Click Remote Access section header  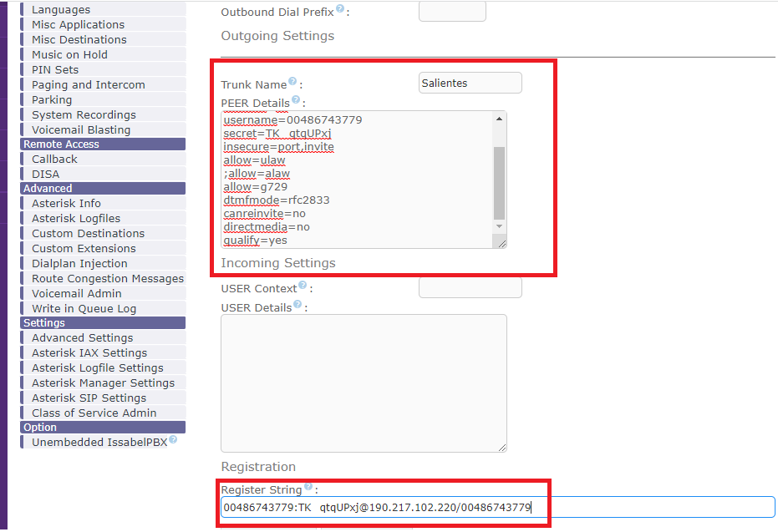pos(103,144)
